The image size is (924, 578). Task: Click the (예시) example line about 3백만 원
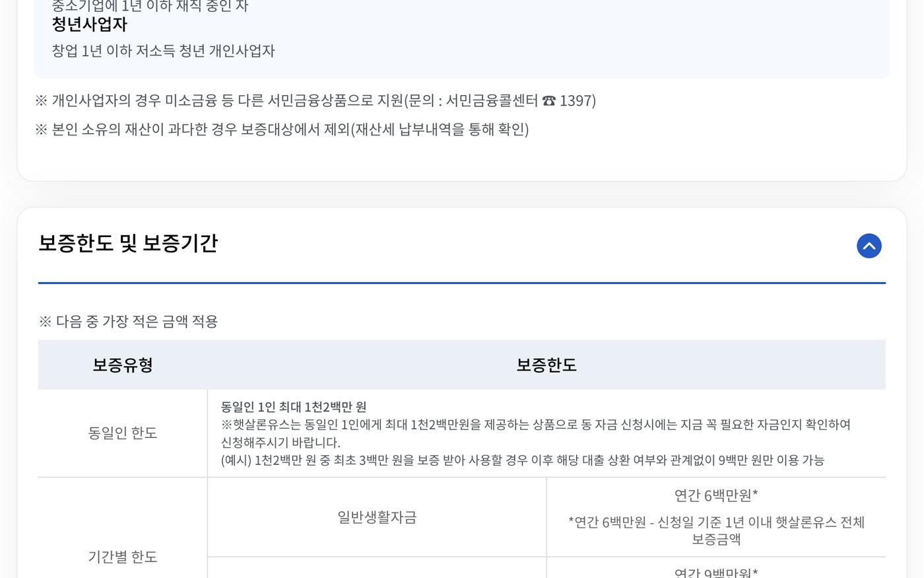(523, 460)
